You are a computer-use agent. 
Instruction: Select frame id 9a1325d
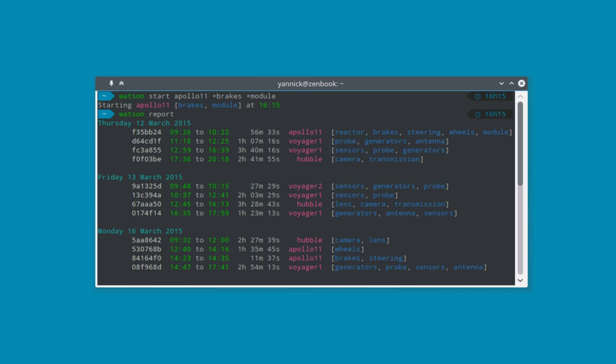tap(147, 186)
